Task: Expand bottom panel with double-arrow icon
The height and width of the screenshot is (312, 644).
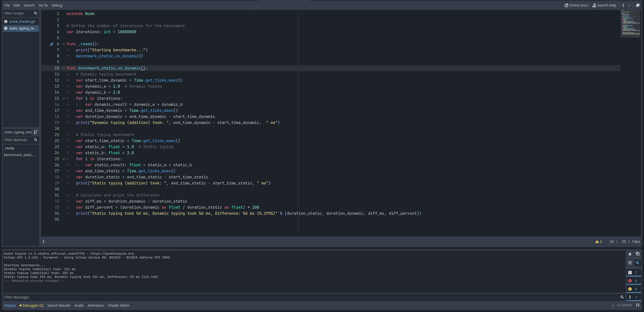Action: pyautogui.click(x=637, y=305)
